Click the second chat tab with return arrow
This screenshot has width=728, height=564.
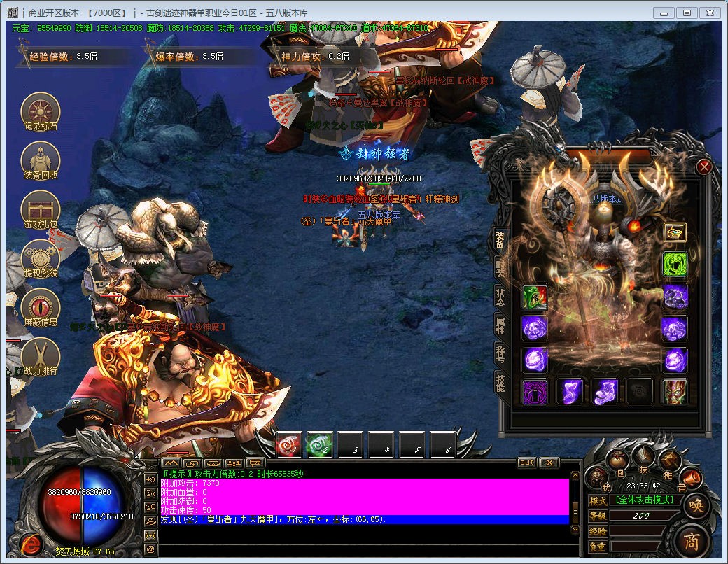tap(192, 463)
